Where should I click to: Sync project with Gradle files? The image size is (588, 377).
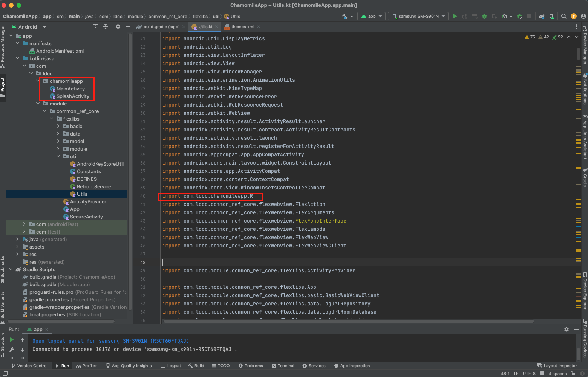click(x=542, y=16)
